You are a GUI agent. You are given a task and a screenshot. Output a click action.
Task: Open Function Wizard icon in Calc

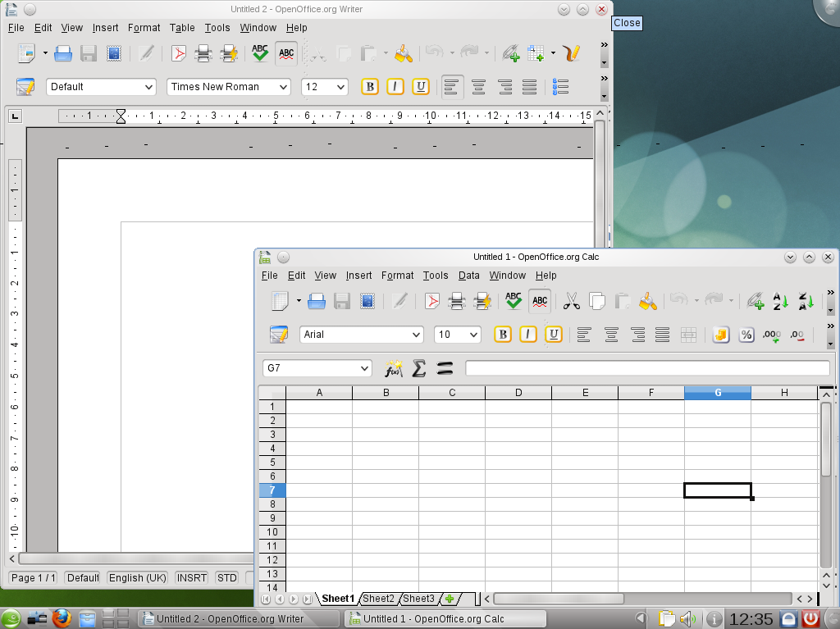pos(394,368)
